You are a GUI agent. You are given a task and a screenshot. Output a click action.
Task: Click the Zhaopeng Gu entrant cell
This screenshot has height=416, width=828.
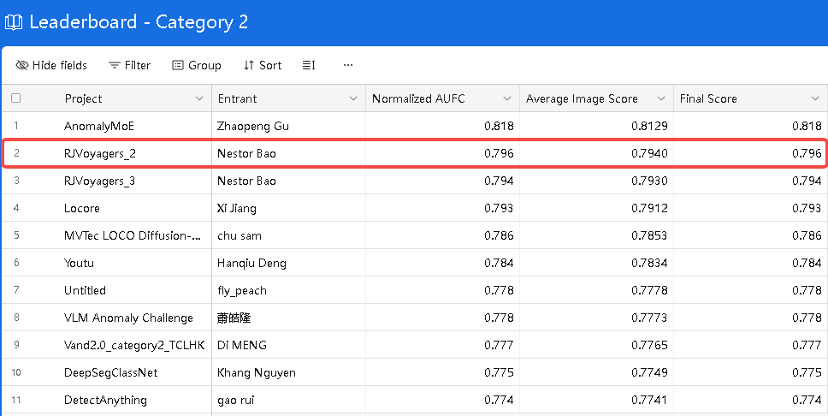[x=288, y=126]
